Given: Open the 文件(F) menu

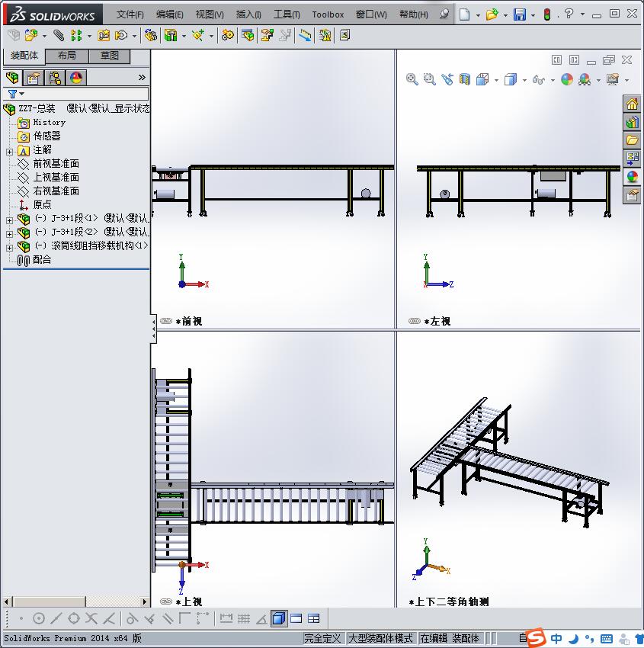Looking at the screenshot, I should point(130,14).
